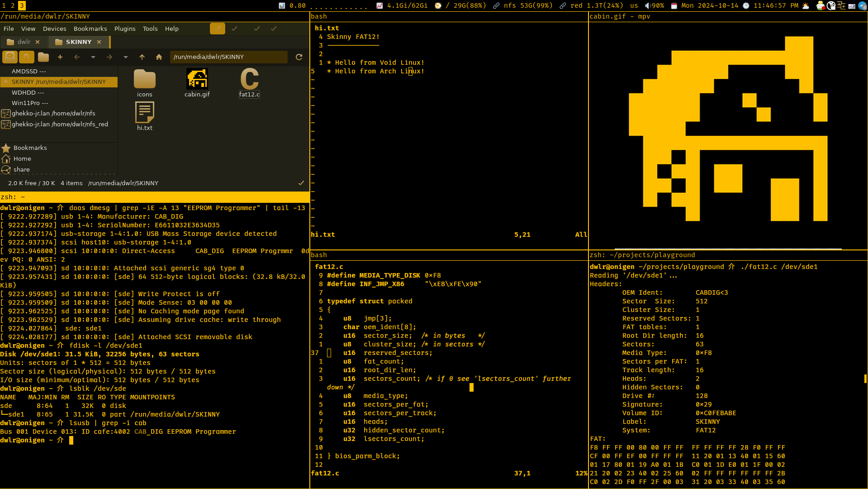Go forward with the right arrow
Screen dimensions: 868x489
coord(109,57)
